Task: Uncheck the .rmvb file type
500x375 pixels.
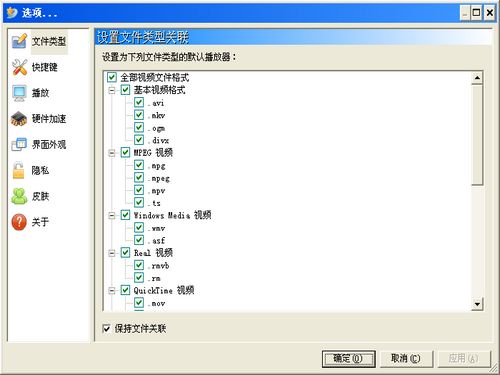Action: [139, 265]
